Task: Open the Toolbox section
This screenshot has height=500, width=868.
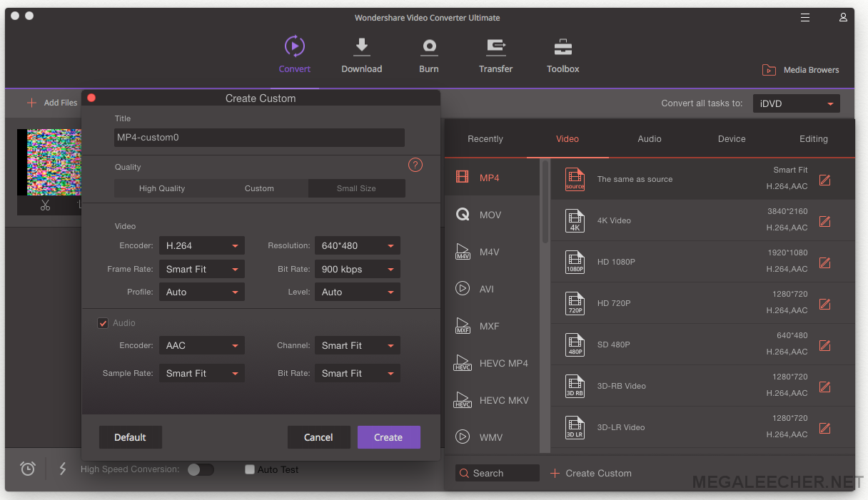Action: 563,54
